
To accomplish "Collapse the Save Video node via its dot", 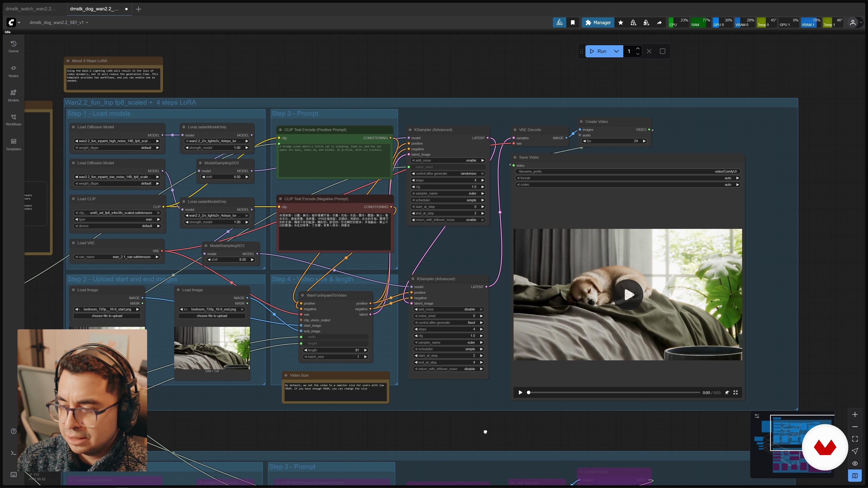I will 515,157.
